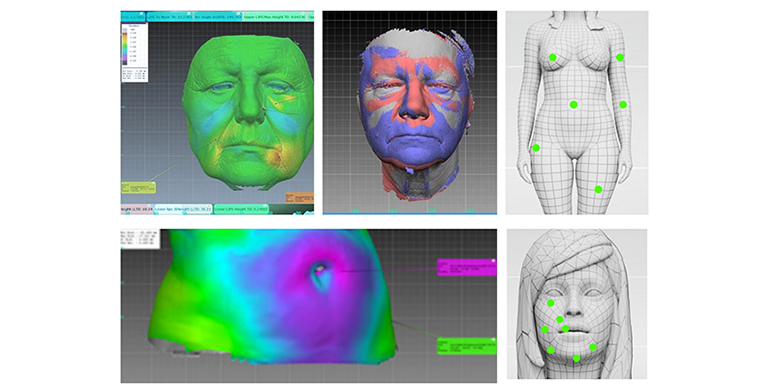Click the magenta annotation box on abdomen scan
Viewport: 770px width, 390px height.
point(467,267)
